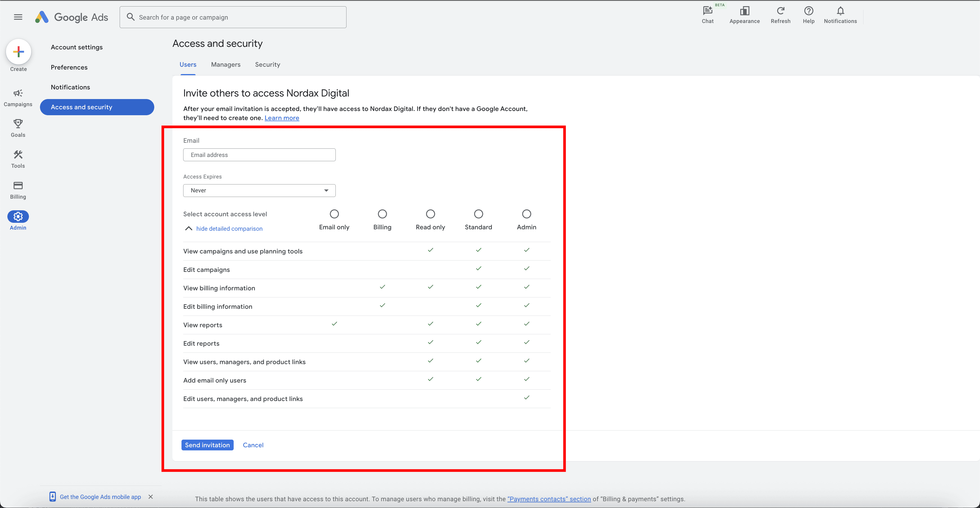Viewport: 980px width, 508px height.
Task: Switch to the Security tab
Action: click(x=267, y=65)
